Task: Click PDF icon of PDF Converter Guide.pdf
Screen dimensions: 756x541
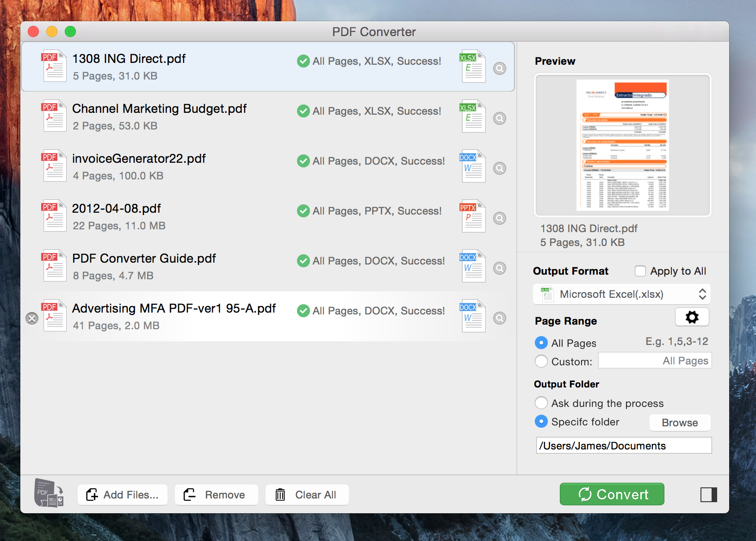Action: 54,266
